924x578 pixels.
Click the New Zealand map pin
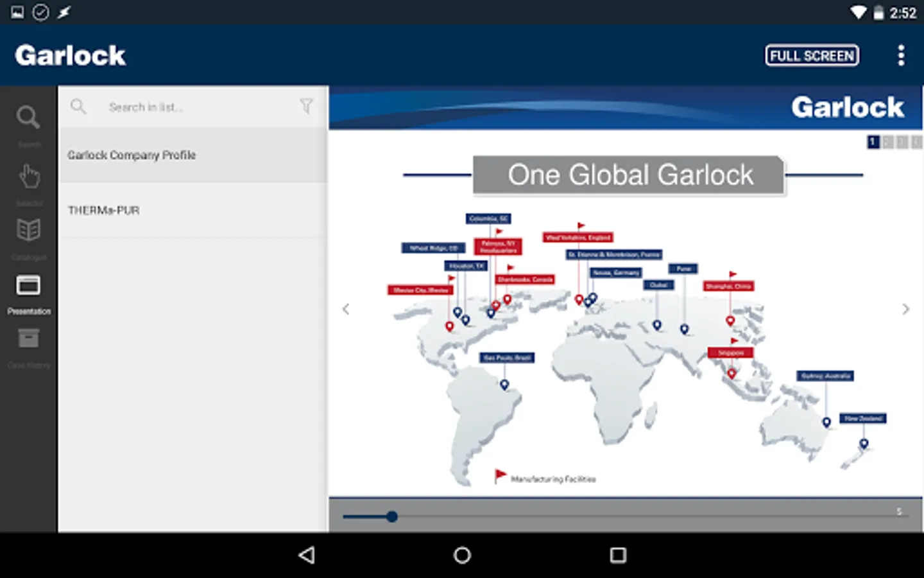[x=864, y=444]
